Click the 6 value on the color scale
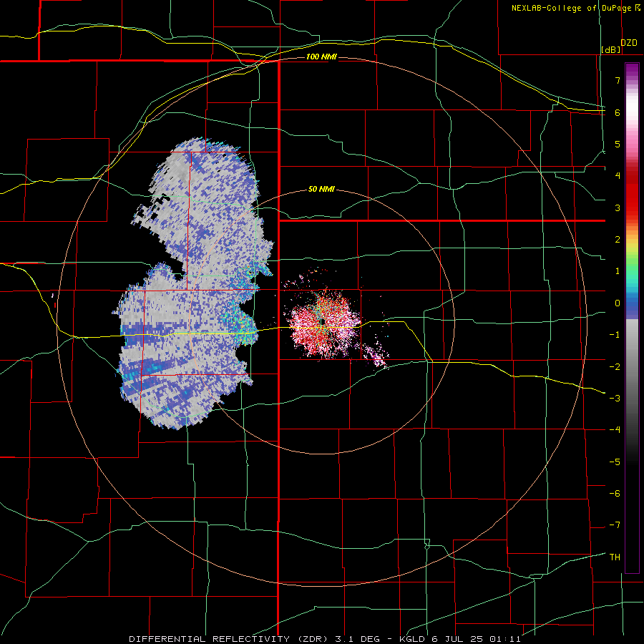The width and height of the screenshot is (644, 644). 618,112
